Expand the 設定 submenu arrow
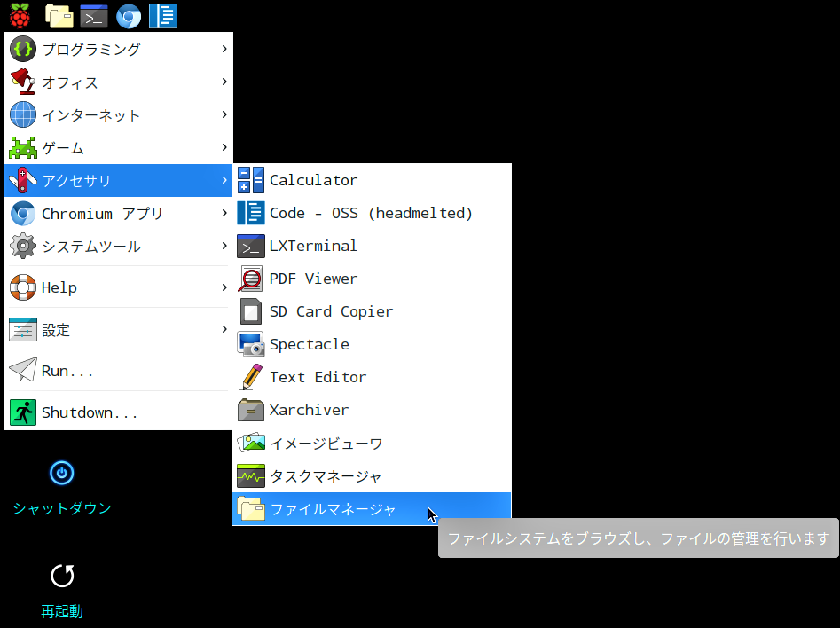Screen dimensions: 840x628 tap(224, 328)
